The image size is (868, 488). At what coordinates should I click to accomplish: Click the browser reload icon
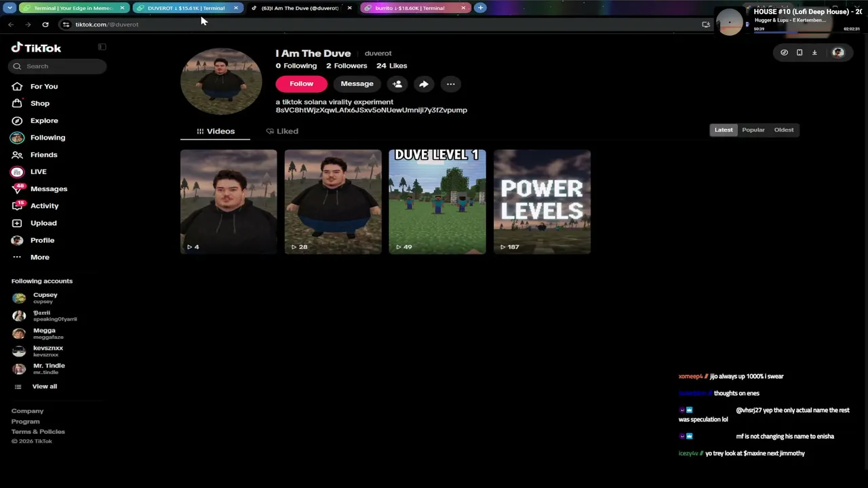point(45,24)
